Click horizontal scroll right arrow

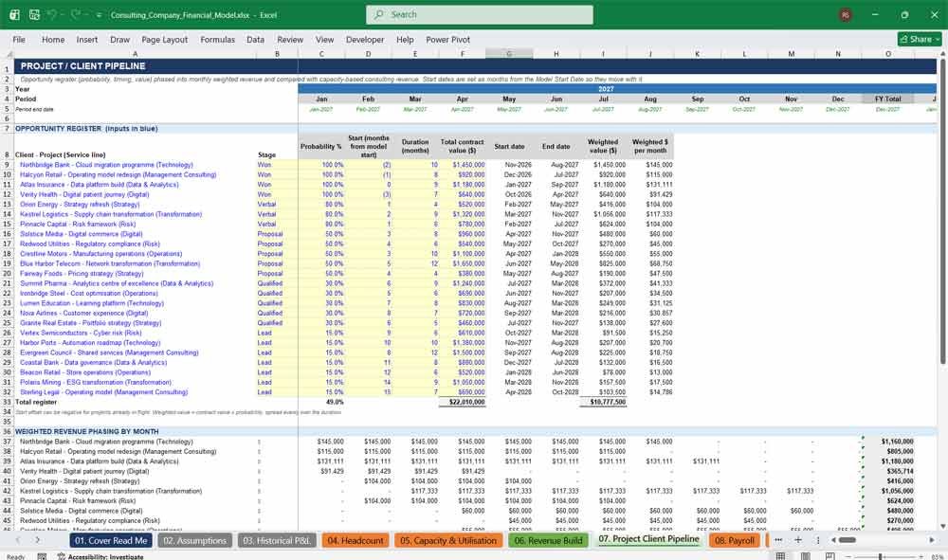932,540
